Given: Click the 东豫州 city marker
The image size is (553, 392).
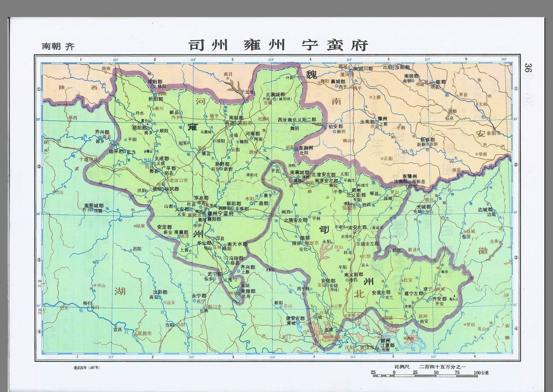Looking at the screenshot, I should coord(409,182).
